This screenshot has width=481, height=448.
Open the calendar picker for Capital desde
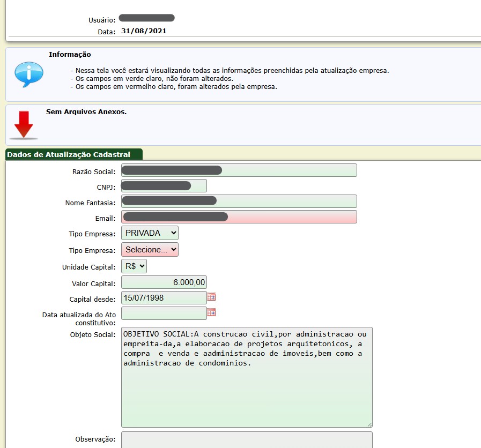pyautogui.click(x=211, y=297)
